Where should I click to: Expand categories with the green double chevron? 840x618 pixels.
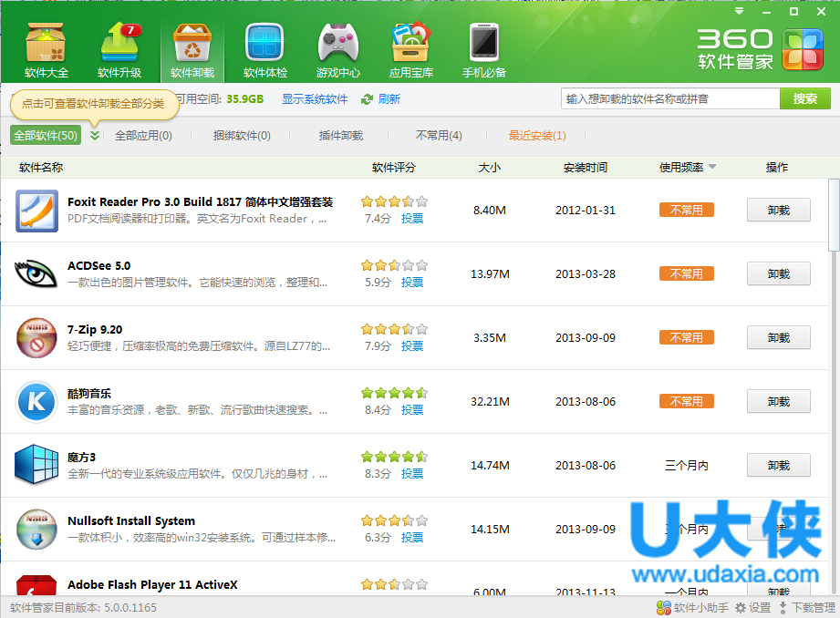click(95, 136)
